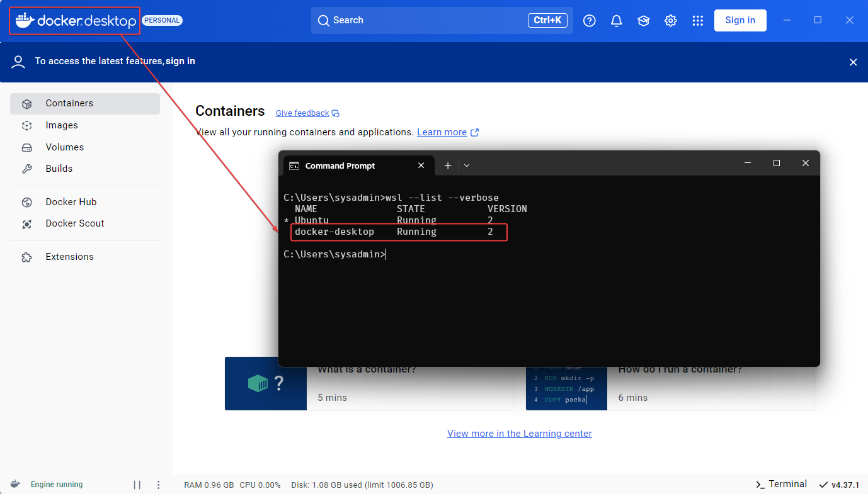Image resolution: width=868 pixels, height=494 pixels.
Task: Click the Engine running whale icon
Action: [15, 484]
